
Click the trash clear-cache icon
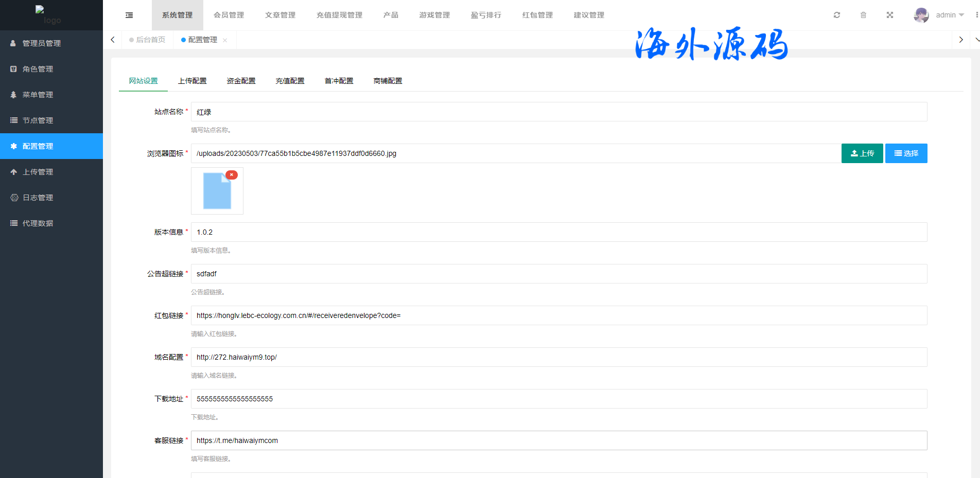pyautogui.click(x=863, y=15)
